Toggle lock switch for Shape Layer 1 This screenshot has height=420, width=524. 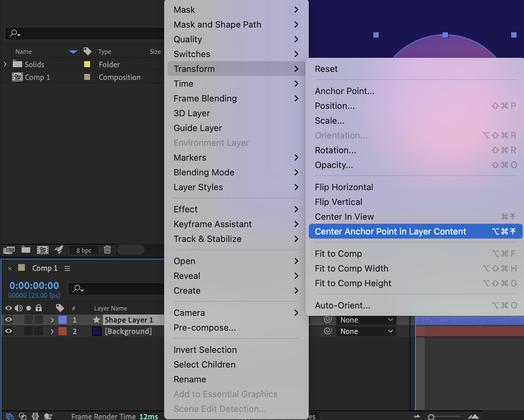pos(39,320)
